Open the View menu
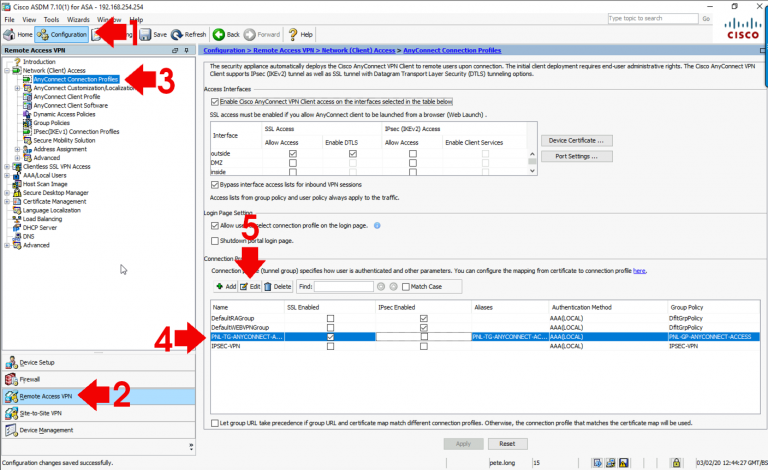The width and height of the screenshot is (768, 470). (29, 20)
